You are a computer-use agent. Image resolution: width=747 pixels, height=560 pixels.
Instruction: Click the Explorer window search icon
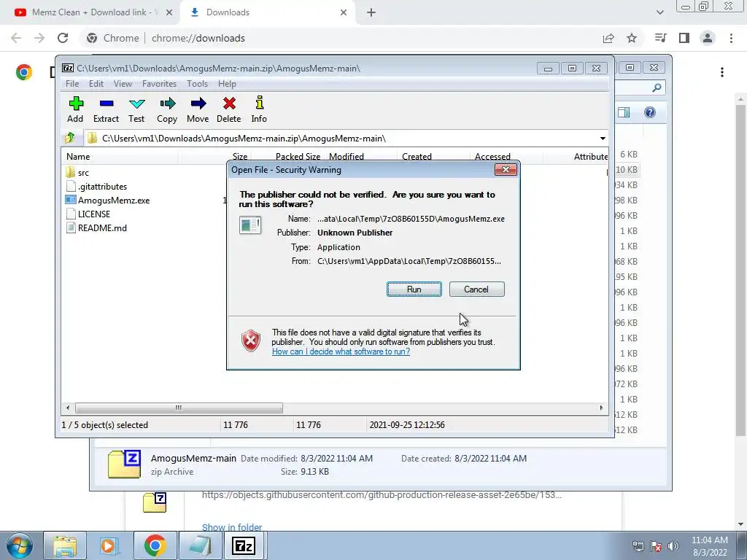pos(657,87)
